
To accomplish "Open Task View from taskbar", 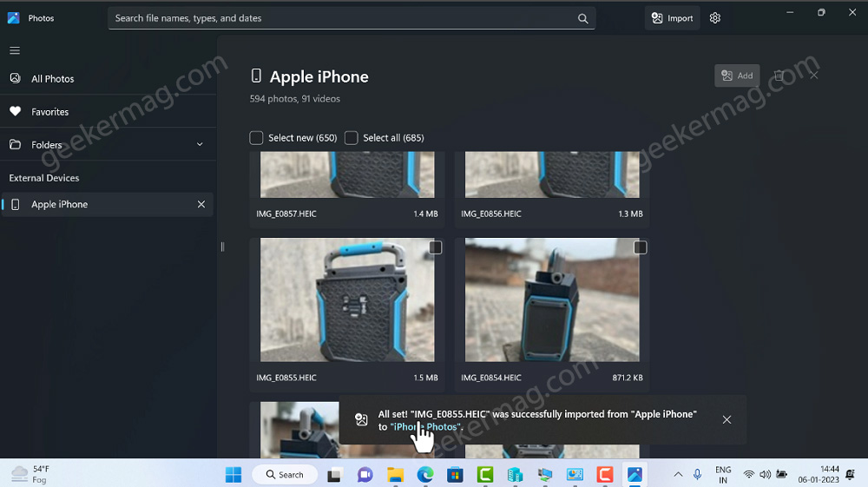I will click(334, 475).
